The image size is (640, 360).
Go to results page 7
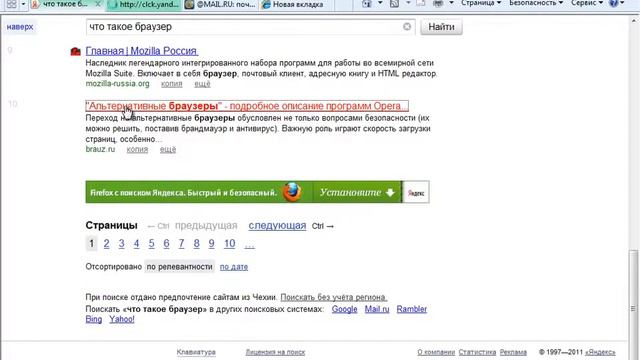click(x=181, y=244)
